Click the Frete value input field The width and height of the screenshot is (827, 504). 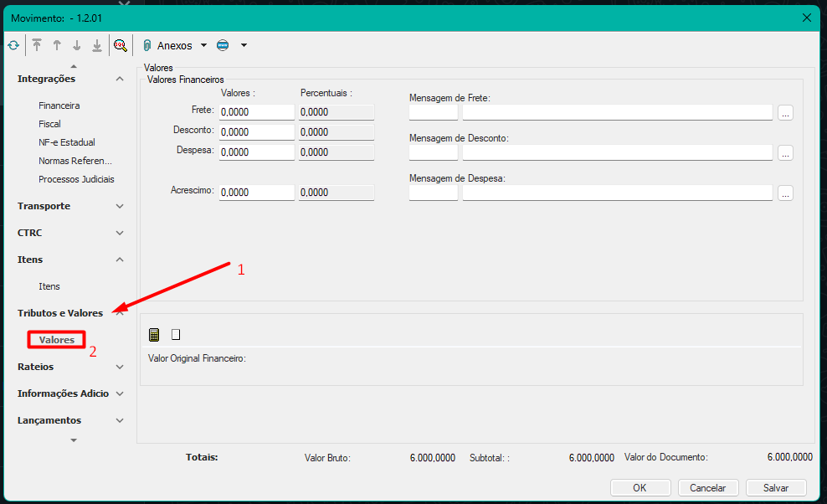[257, 111]
